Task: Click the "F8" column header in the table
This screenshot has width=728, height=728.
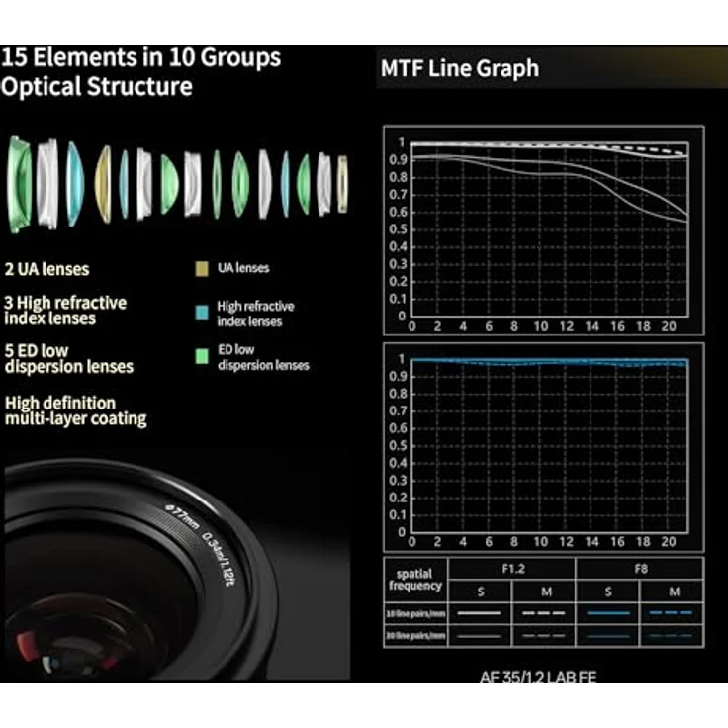Action: point(641,569)
